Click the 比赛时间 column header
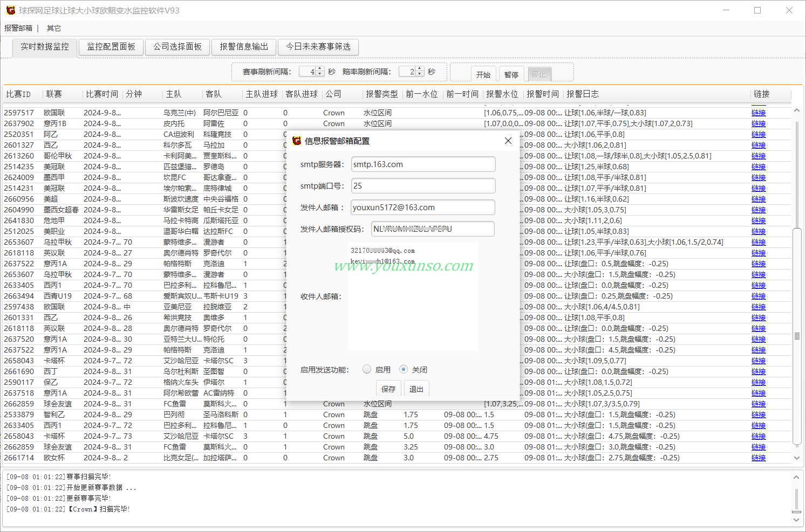 [103, 94]
